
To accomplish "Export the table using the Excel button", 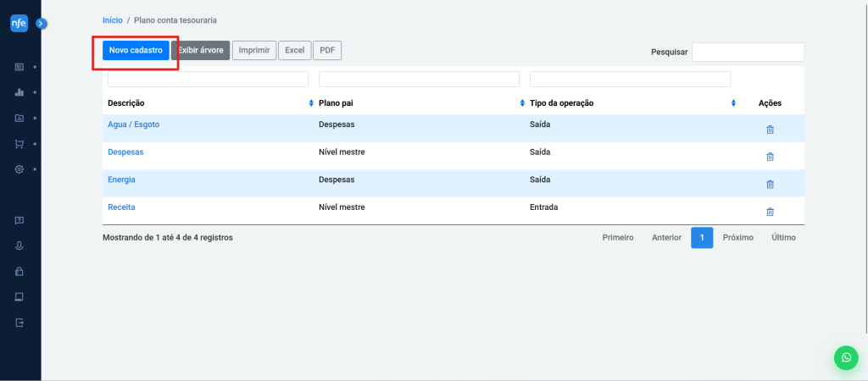I will point(294,51).
